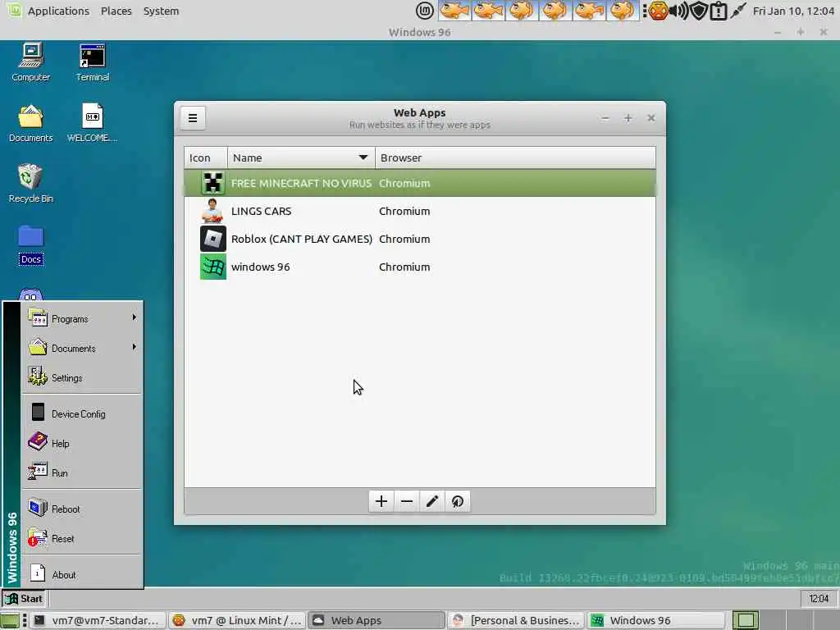Viewport: 840px width, 630px height.
Task: Sort list by Name column header
Action: click(x=301, y=158)
